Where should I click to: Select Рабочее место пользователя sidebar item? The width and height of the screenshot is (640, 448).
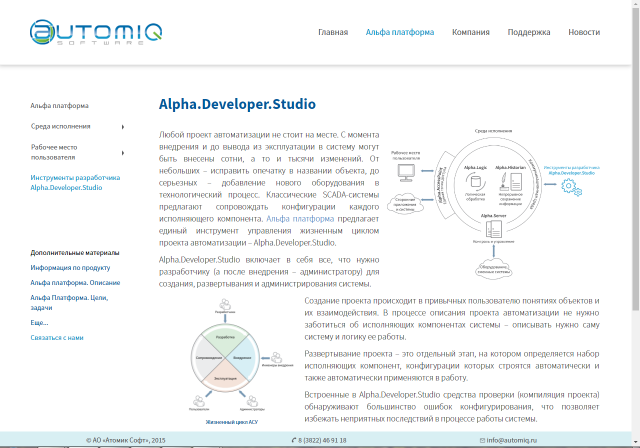pos(54,152)
